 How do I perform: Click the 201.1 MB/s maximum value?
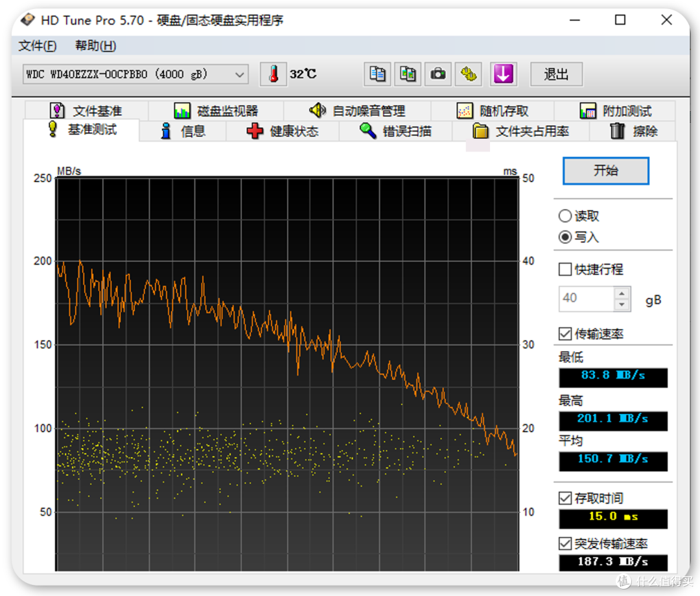coord(613,420)
